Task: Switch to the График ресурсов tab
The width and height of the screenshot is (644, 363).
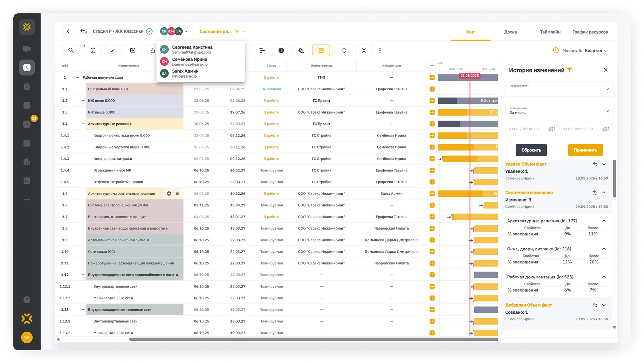Action: 590,32
